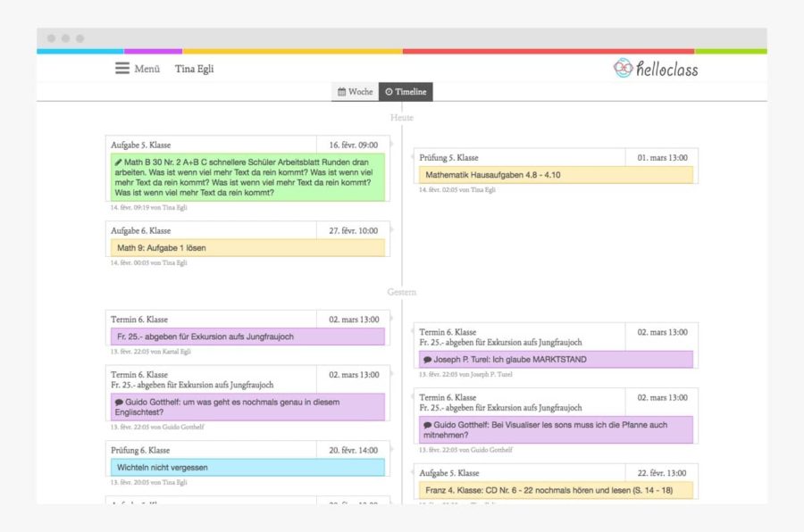
Task: Open the Franz 4. Klasse CD Nr. 6 entry
Action: point(556,490)
